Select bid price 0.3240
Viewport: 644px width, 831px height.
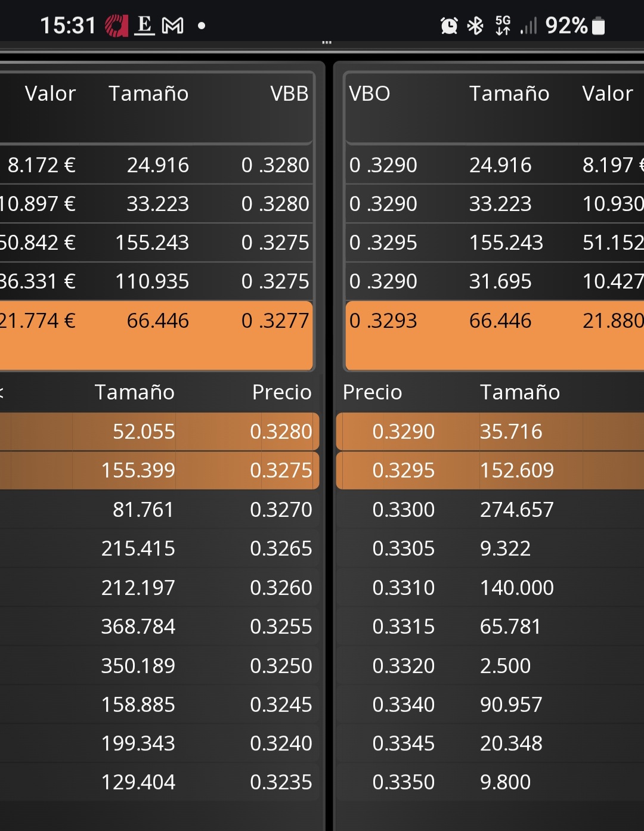(x=281, y=743)
